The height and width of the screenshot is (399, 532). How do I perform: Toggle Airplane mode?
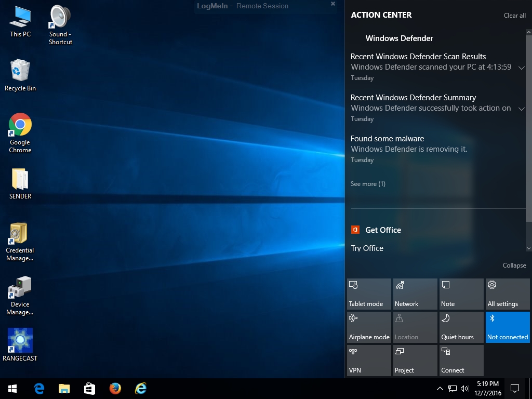tap(369, 327)
